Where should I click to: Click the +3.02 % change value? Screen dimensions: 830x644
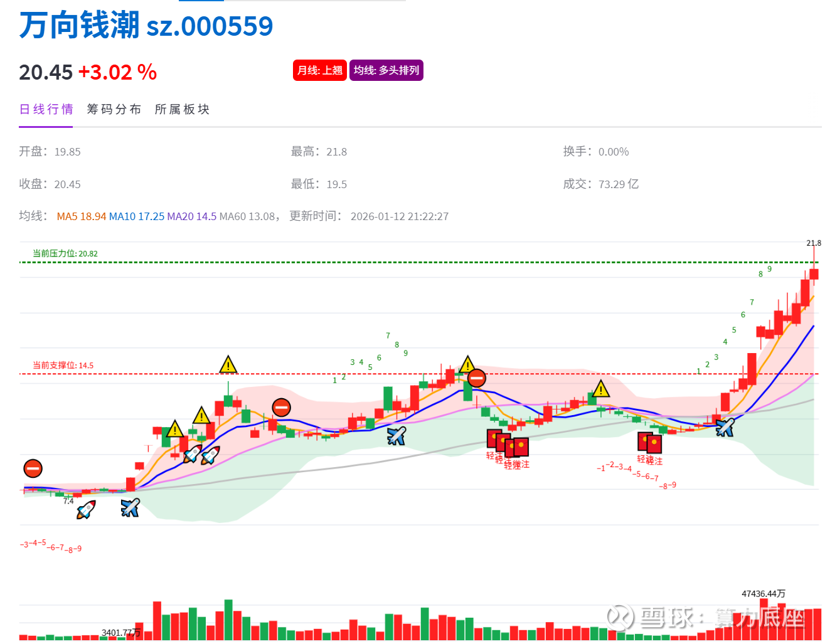point(117,72)
